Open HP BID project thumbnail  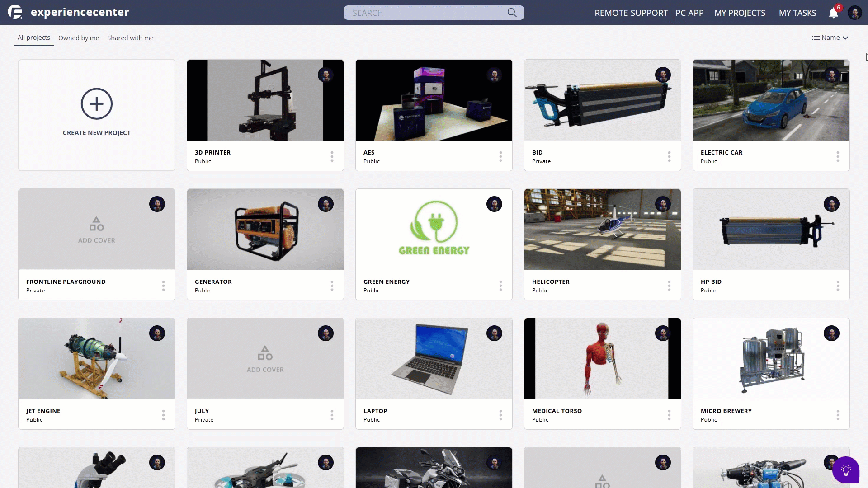coord(771,229)
